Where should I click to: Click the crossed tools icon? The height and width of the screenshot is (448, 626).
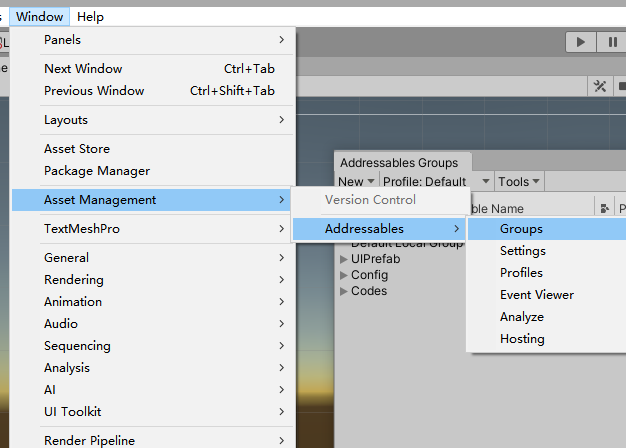(600, 86)
